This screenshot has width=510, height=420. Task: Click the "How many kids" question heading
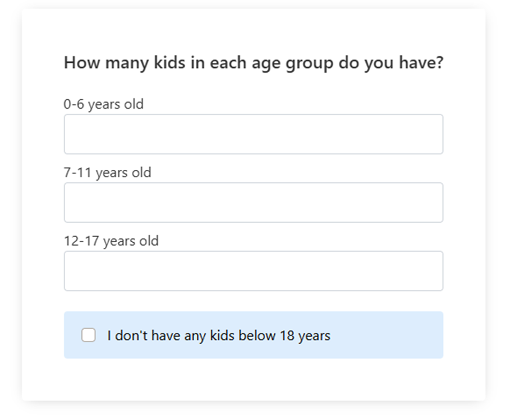[x=253, y=62]
